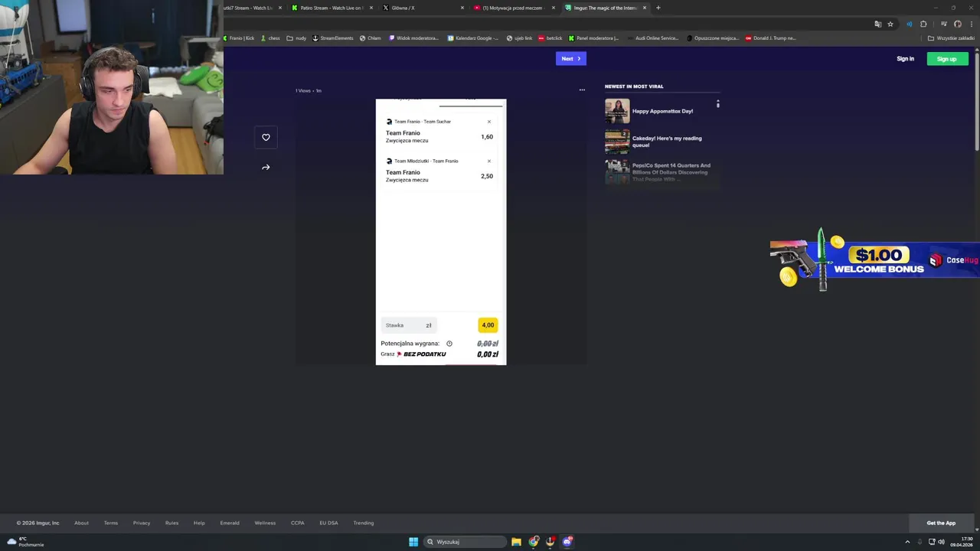
Task: Open the Panel moderatora bookmark
Action: pos(593,37)
